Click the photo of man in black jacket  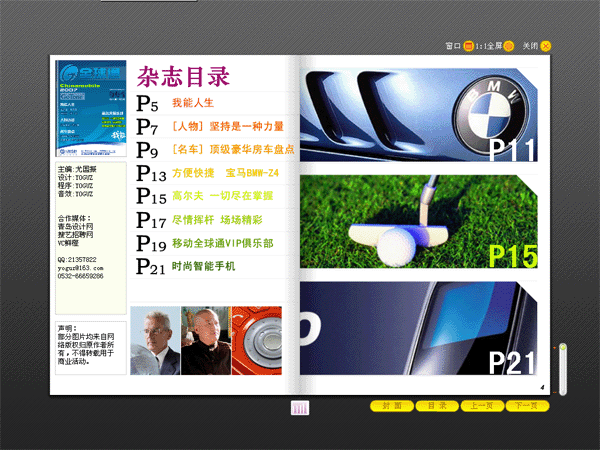pos(206,341)
